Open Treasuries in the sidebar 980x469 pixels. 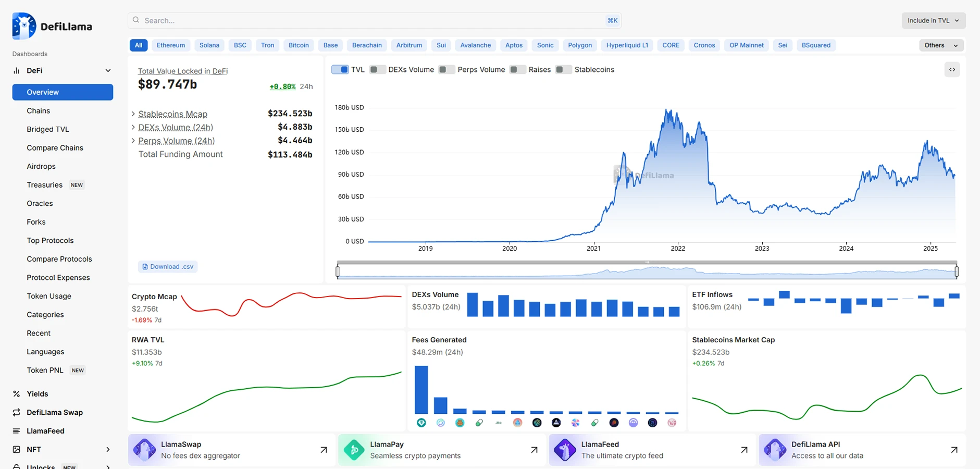click(45, 185)
